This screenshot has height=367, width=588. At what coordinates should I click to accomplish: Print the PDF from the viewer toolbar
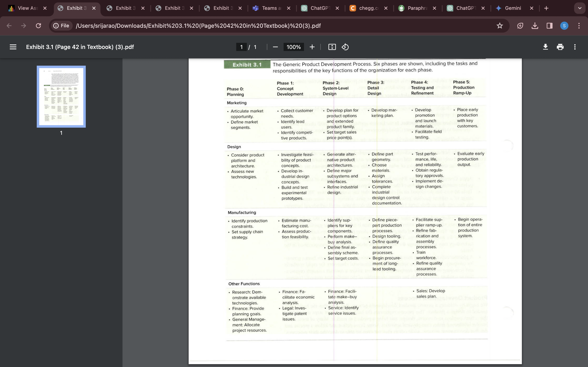(560, 47)
